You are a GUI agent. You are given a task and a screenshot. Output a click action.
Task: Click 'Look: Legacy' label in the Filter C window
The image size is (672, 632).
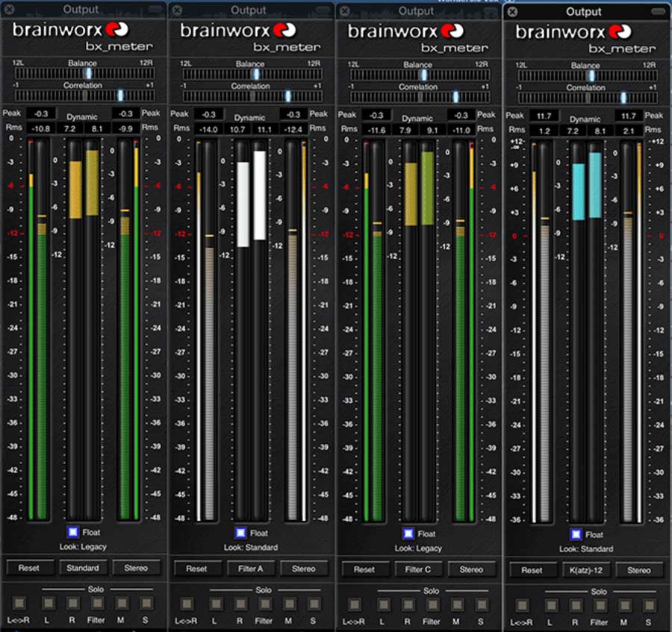pyautogui.click(x=418, y=548)
